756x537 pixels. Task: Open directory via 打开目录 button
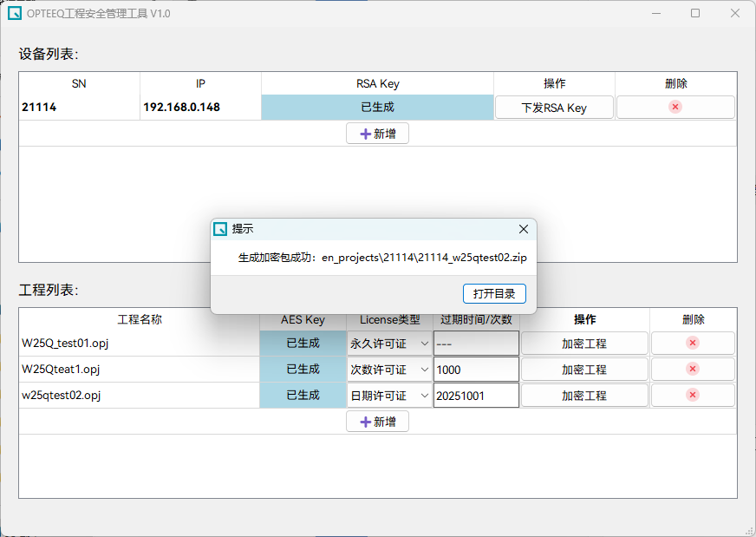[494, 294]
